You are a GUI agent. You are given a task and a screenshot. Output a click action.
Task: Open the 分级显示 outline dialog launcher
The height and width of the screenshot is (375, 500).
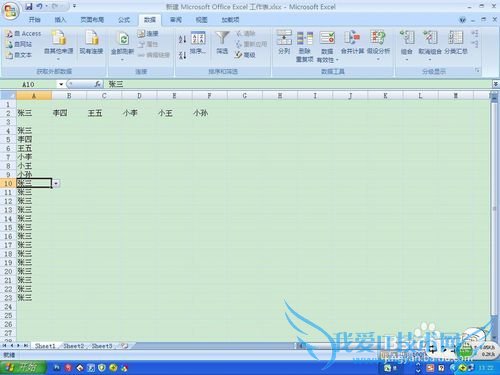(477, 71)
